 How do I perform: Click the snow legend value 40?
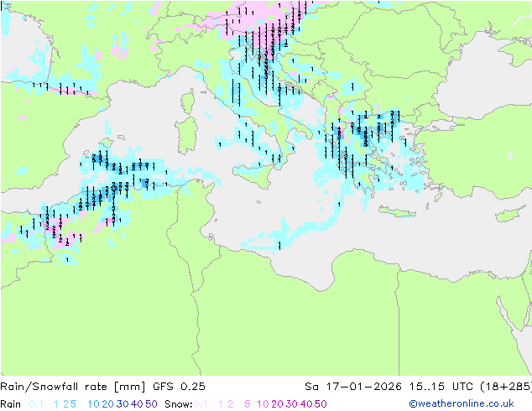pos(306,404)
